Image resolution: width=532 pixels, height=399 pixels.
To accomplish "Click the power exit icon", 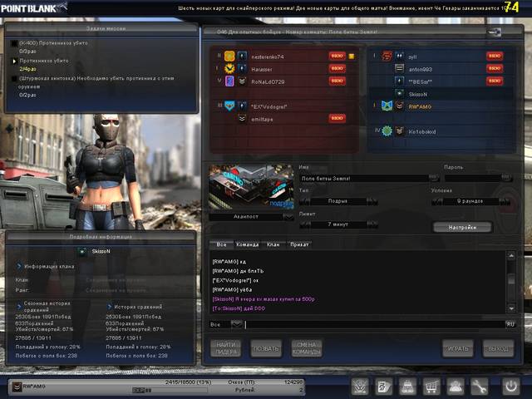I will (x=511, y=386).
